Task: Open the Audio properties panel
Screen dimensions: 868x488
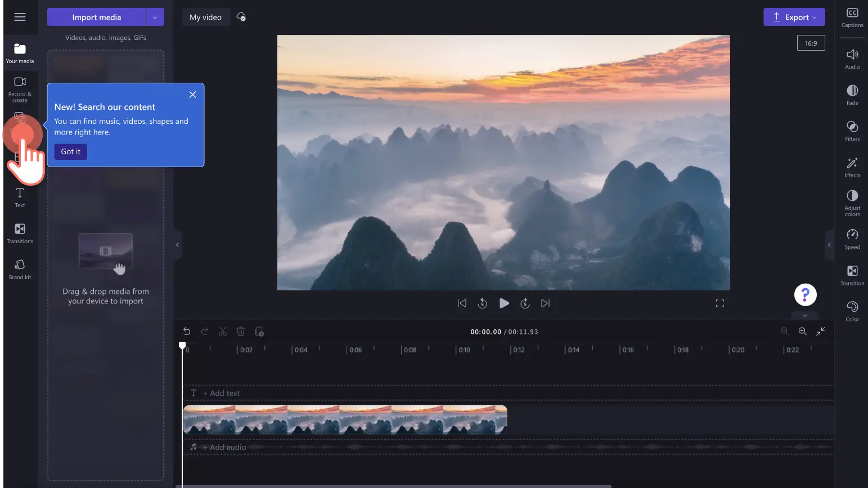Action: (x=852, y=59)
